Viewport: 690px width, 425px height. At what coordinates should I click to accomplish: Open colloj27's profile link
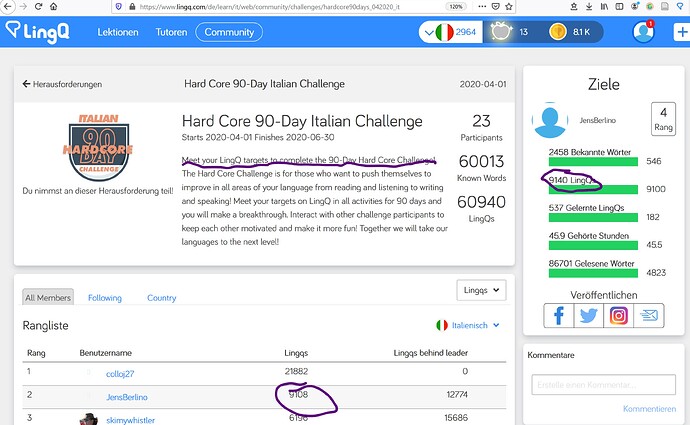pyautogui.click(x=120, y=374)
